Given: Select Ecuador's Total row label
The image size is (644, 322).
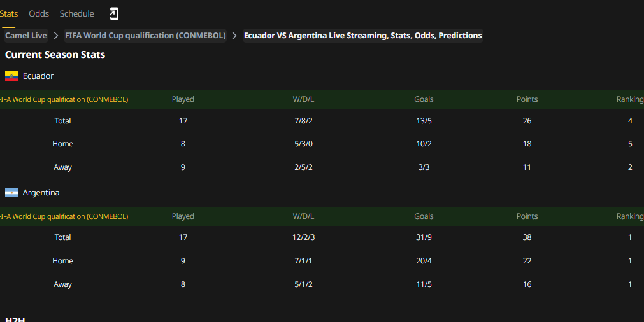Looking at the screenshot, I should [x=62, y=121].
